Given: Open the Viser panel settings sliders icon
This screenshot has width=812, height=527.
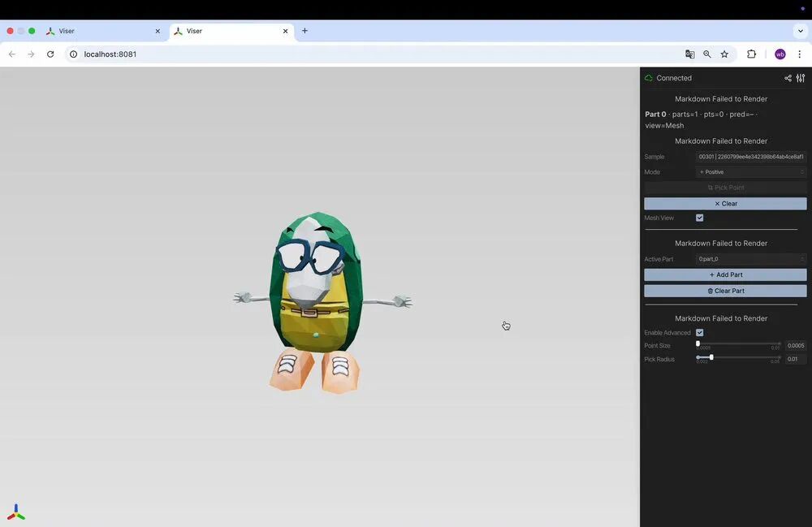Looking at the screenshot, I should click(801, 78).
